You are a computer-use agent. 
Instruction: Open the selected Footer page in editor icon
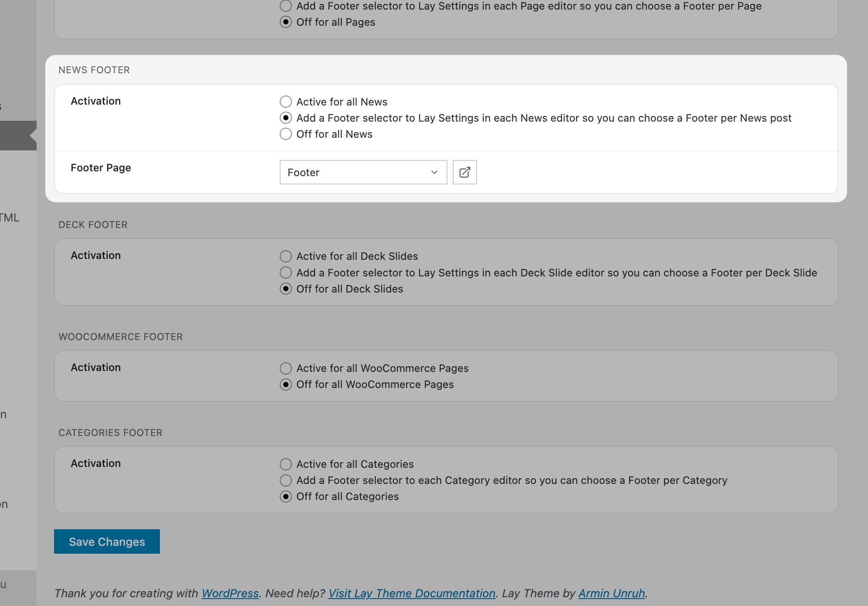pos(465,172)
